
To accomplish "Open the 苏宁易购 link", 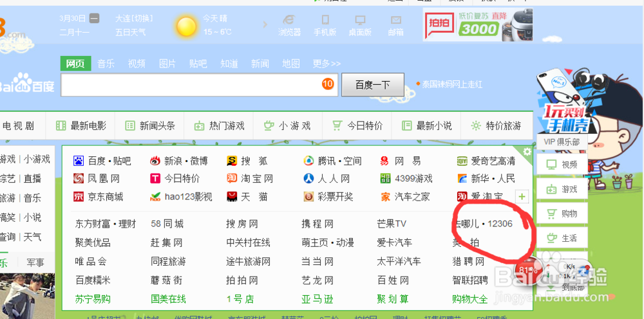I will 93,299.
